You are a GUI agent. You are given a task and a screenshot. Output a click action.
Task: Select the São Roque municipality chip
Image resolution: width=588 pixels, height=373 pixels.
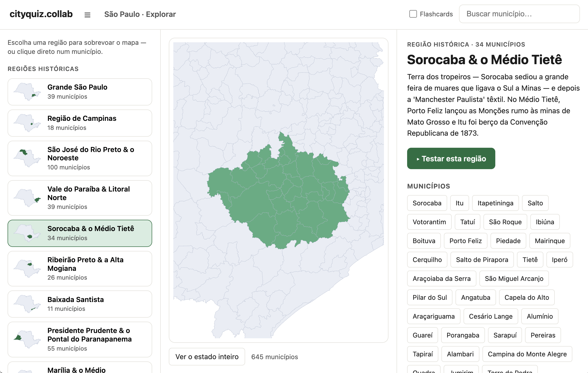[x=505, y=222]
